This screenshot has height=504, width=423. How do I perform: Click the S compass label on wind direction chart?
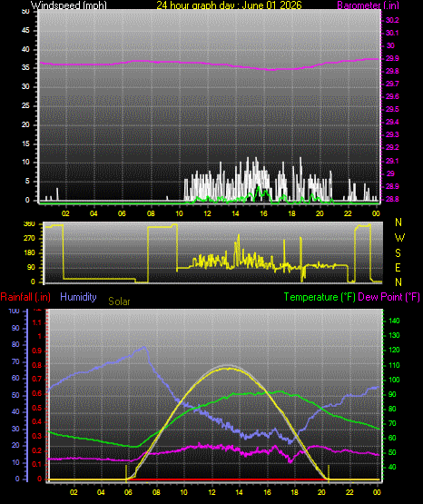coord(398,253)
